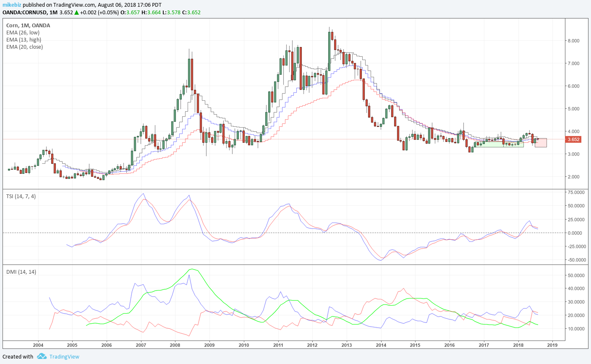This screenshot has height=364, width=591.
Task: Click the 'H:3.664' high value
Action: (x=151, y=12)
